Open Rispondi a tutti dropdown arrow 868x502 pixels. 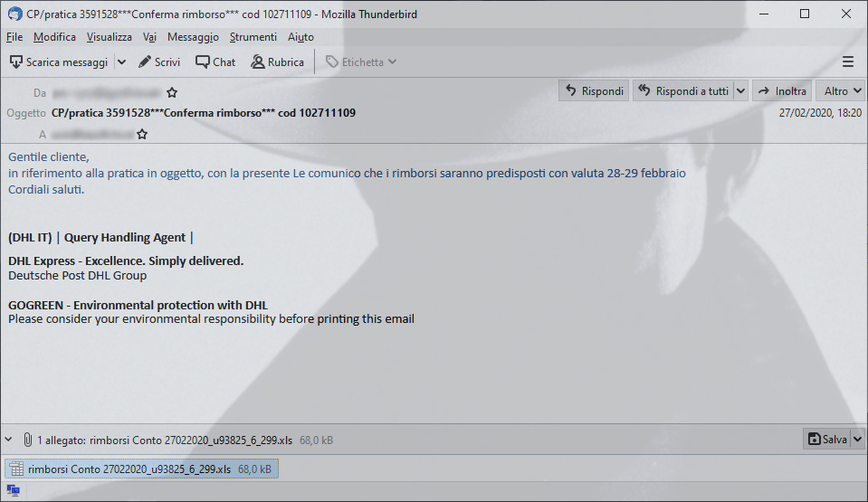[x=740, y=90]
